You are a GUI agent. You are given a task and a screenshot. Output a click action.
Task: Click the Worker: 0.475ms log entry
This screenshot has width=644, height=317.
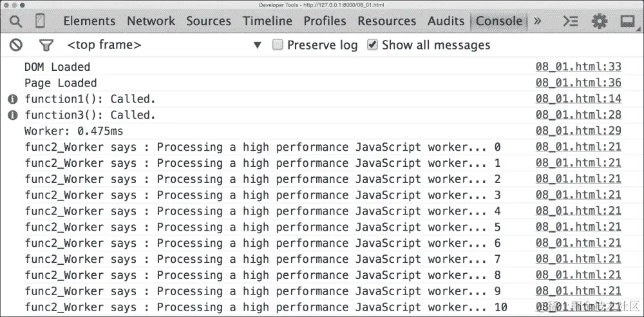tap(73, 131)
